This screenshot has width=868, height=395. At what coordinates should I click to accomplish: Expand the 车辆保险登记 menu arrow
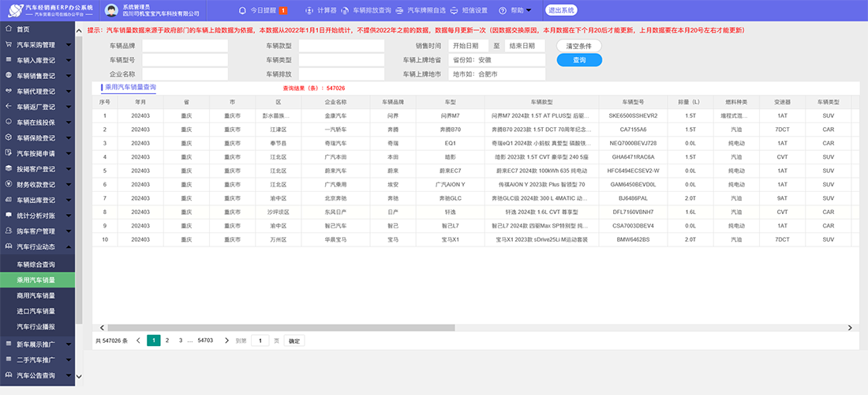point(68,138)
